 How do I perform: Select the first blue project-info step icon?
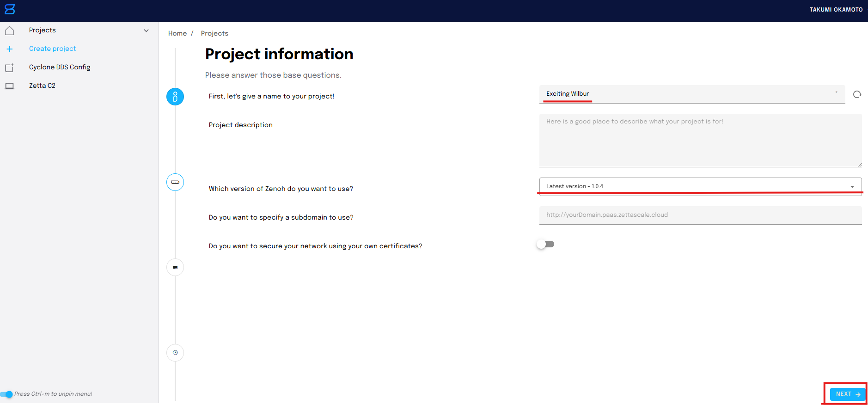175,97
